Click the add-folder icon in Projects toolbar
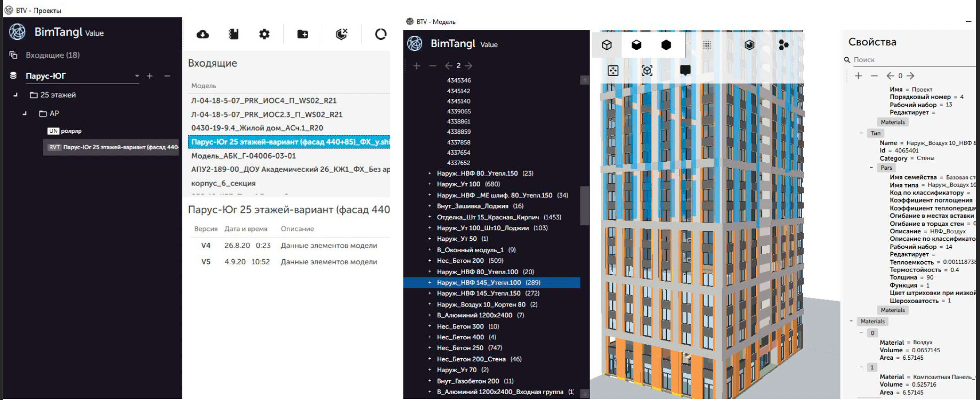The image size is (980, 400). click(303, 34)
